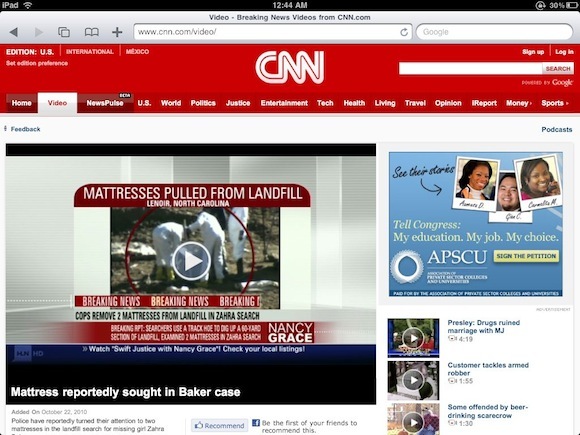Click Sign the Petition in the ad

[526, 256]
